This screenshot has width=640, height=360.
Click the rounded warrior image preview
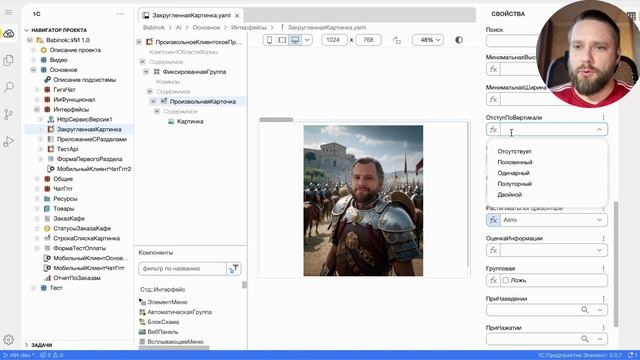pos(363,201)
